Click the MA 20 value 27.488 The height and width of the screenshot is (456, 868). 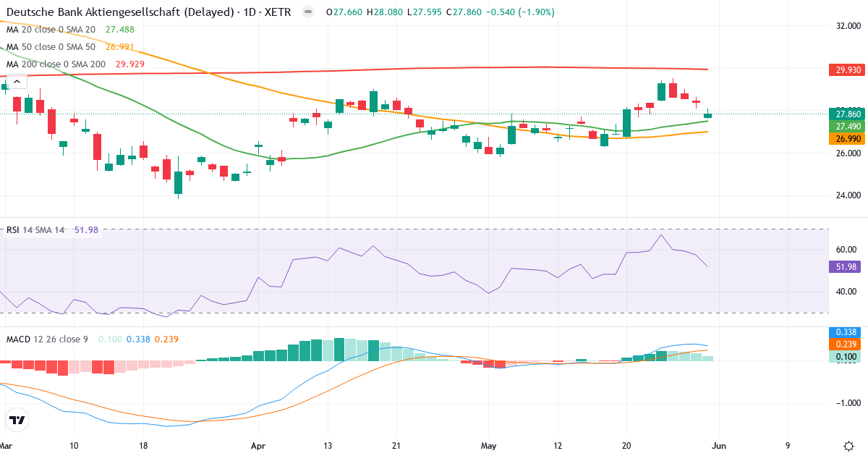tap(120, 30)
